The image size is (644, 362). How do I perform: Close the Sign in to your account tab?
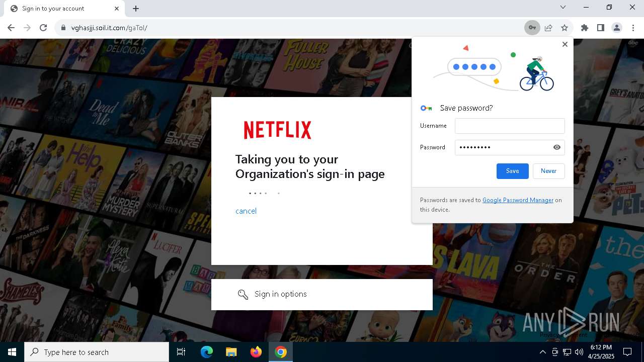click(117, 9)
